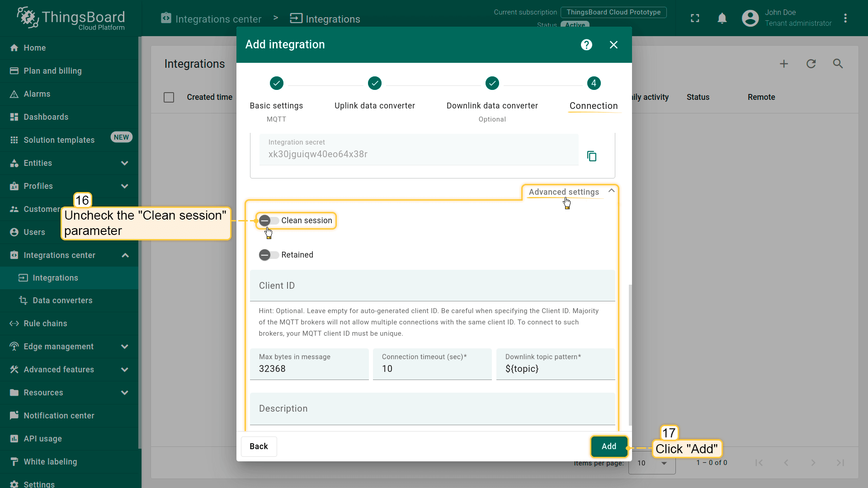Open the items per page dropdown
The width and height of the screenshot is (868, 488).
click(x=652, y=463)
